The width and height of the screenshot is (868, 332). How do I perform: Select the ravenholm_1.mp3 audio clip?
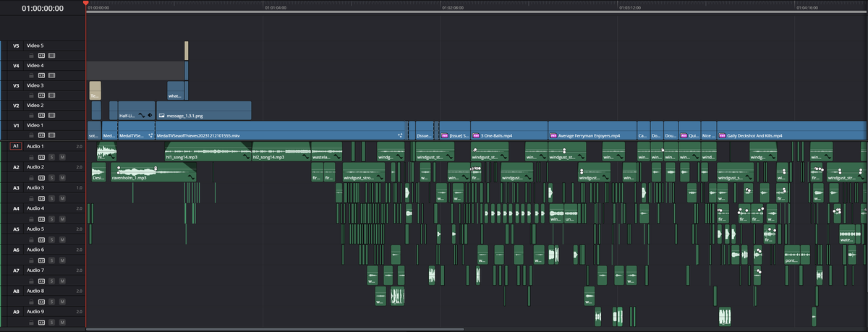point(153,172)
